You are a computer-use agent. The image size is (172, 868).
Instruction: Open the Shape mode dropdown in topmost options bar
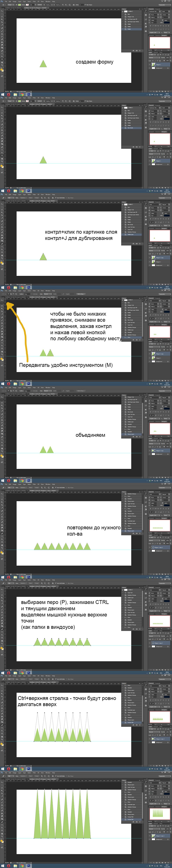[10, 5]
